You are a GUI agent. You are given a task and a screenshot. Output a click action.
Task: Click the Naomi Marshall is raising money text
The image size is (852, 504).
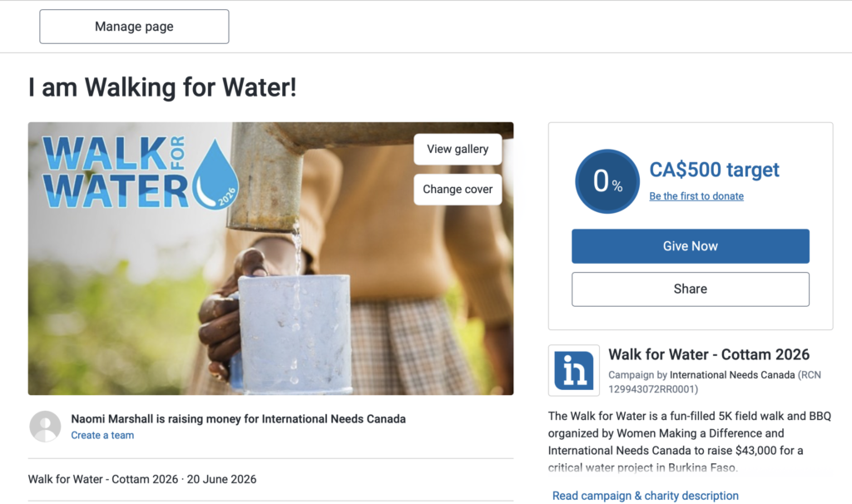pos(238,418)
